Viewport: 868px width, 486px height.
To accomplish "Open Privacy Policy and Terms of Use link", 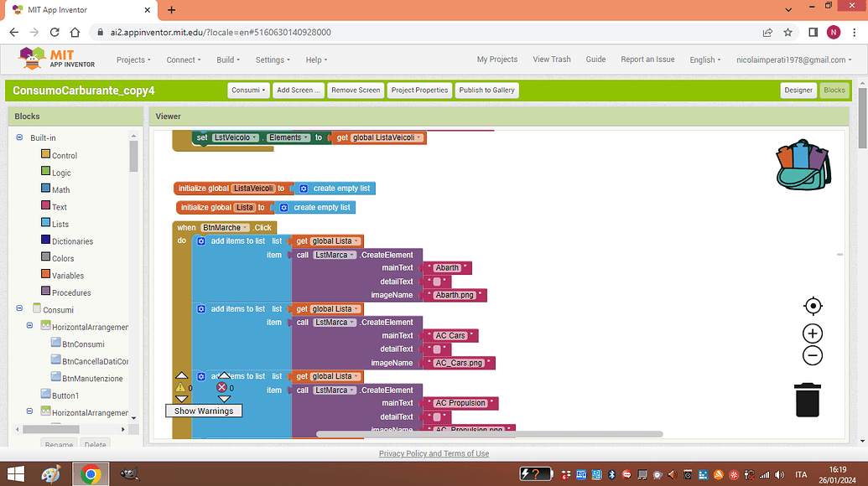I will click(434, 453).
